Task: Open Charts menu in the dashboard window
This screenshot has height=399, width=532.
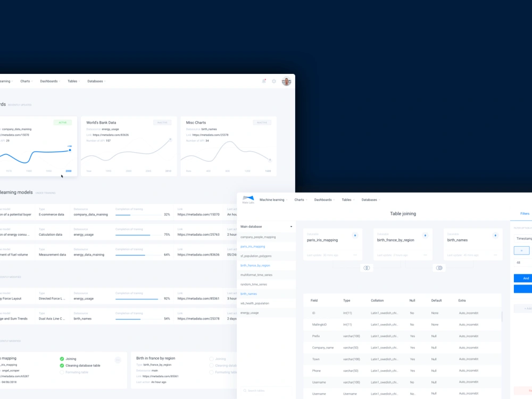Action: tap(27, 81)
